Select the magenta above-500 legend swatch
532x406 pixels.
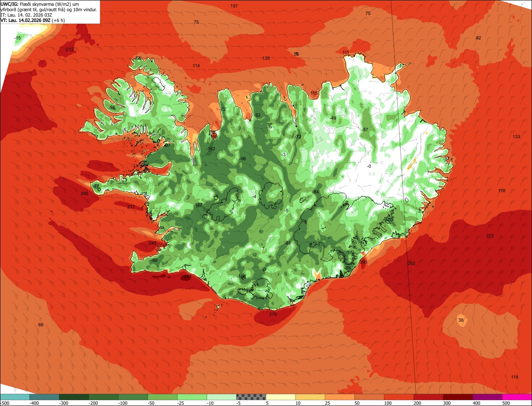(x=517, y=397)
